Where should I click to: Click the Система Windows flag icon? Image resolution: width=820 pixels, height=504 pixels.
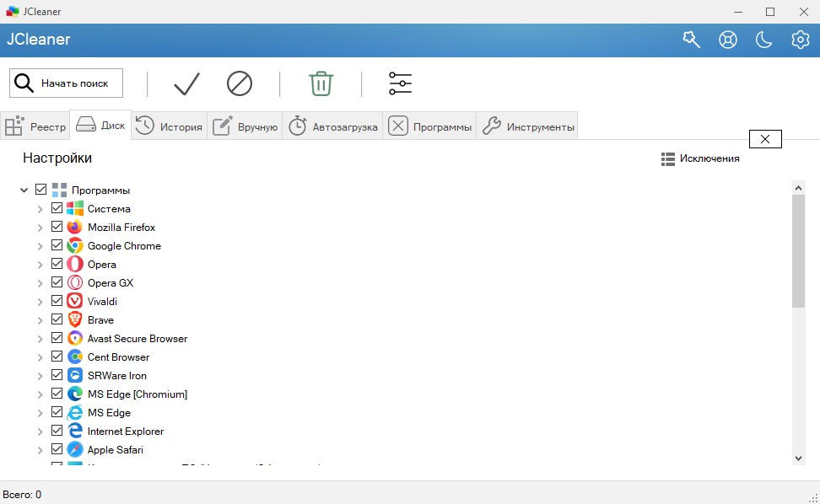(75, 208)
